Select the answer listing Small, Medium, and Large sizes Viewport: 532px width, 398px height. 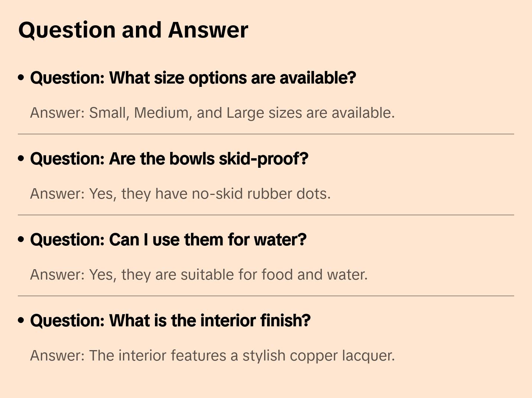click(212, 113)
